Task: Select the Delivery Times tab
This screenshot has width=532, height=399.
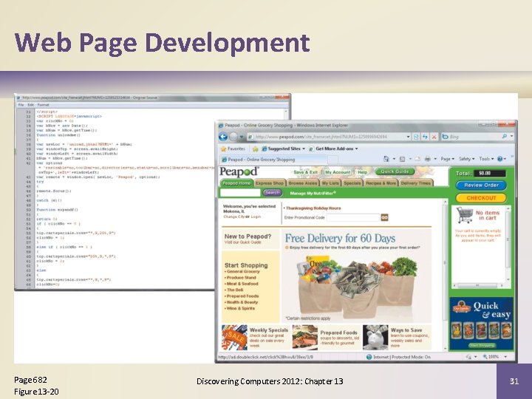Action: [415, 183]
